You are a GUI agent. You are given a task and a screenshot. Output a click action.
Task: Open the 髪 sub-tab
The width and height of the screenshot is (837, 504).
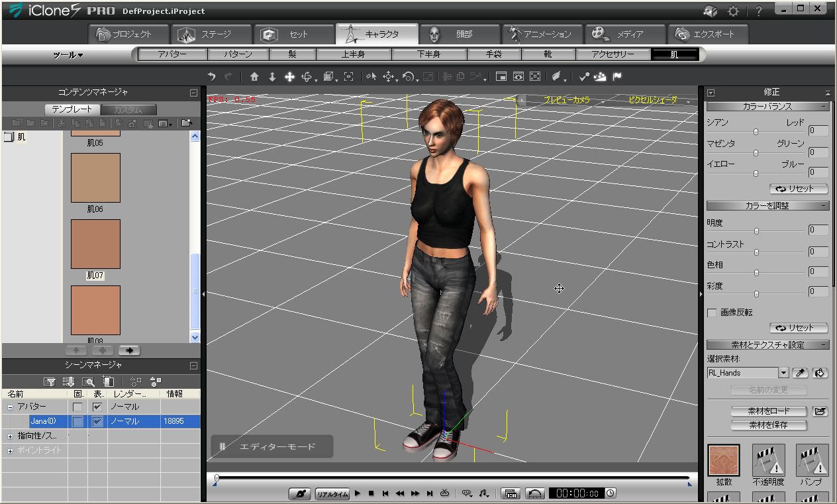292,55
